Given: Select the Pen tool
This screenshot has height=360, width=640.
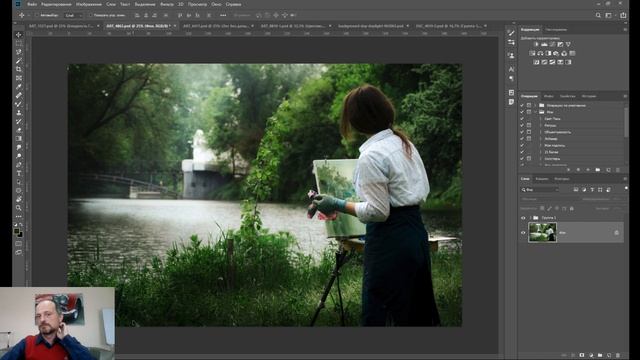Looking at the screenshot, I should (x=19, y=164).
